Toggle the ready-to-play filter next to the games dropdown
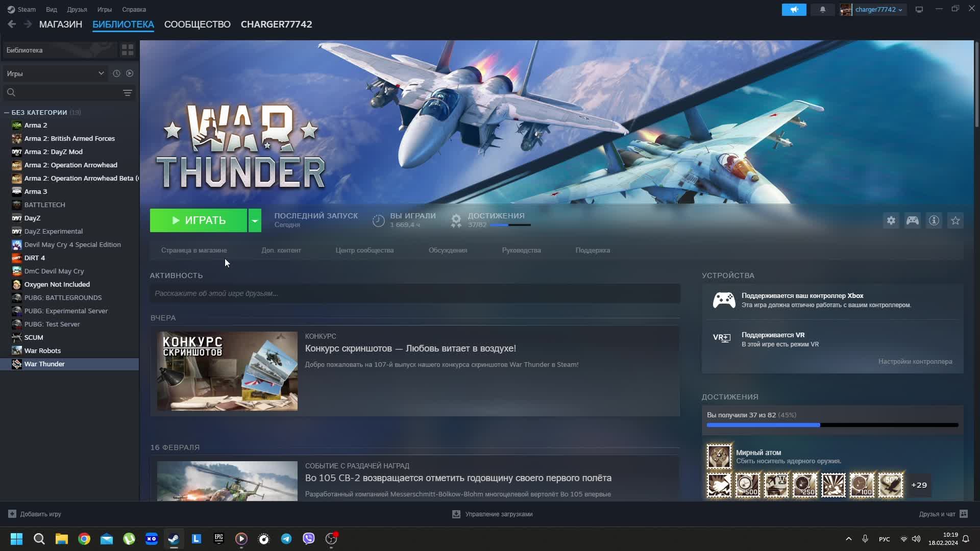Viewport: 980px width, 551px height. (130, 73)
